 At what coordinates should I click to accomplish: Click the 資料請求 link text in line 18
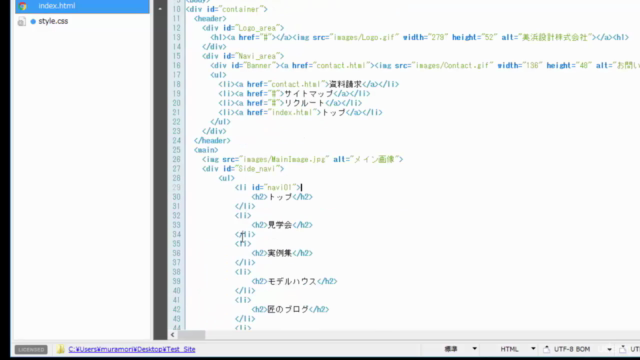point(345,84)
